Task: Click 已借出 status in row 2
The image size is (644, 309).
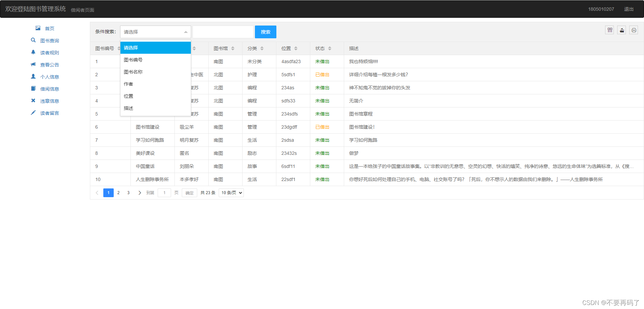Action: click(x=322, y=75)
